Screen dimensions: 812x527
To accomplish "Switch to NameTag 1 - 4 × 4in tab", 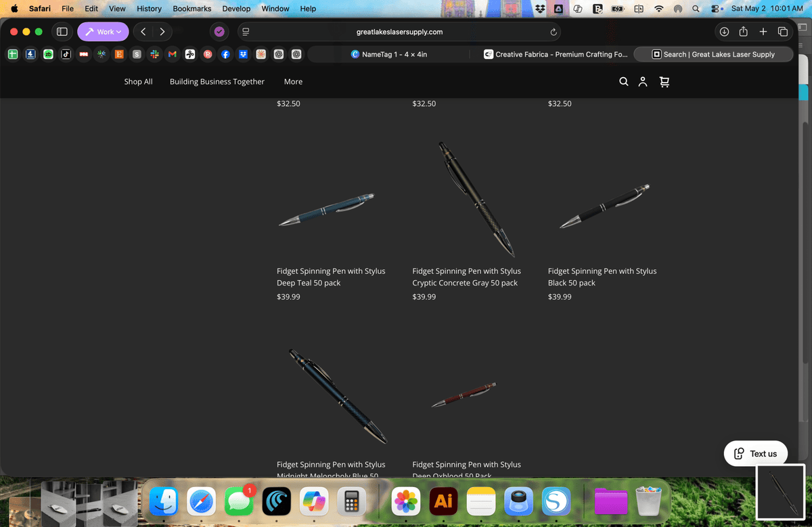I will (390, 54).
